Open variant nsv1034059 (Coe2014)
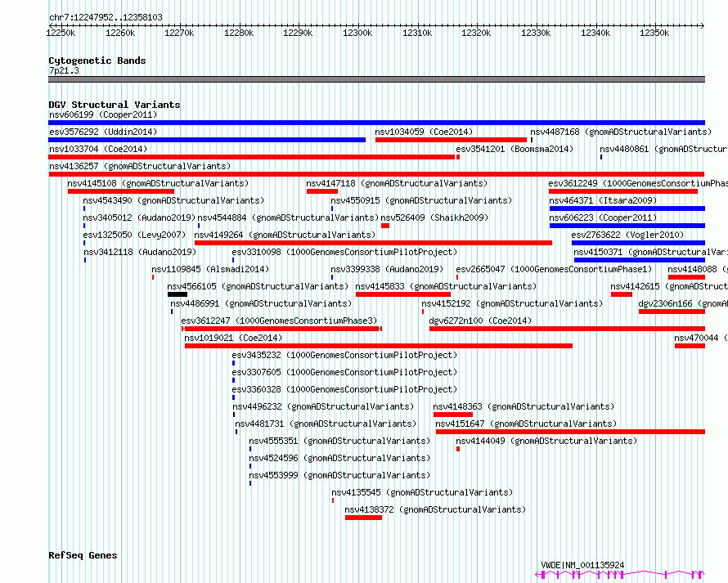 (x=424, y=132)
